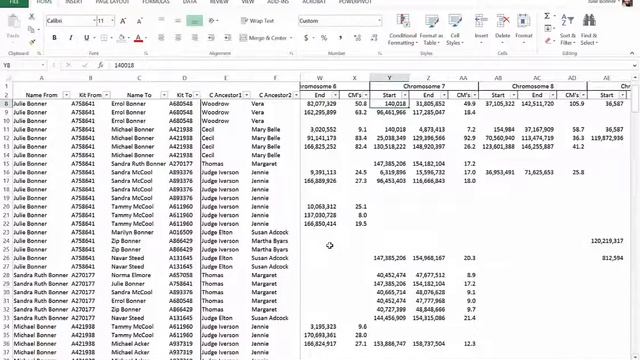The image size is (640, 360).
Task: Decrease indent in cell
Action: (211, 38)
